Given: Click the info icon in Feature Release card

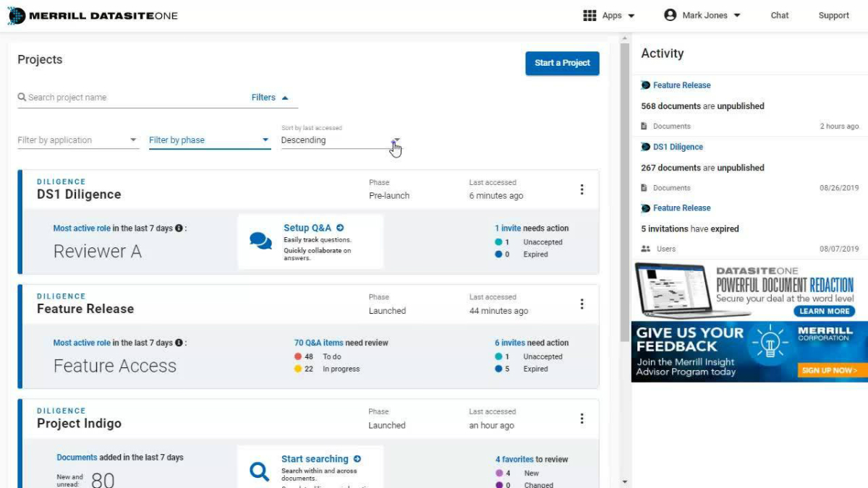Looking at the screenshot, I should pos(179,343).
